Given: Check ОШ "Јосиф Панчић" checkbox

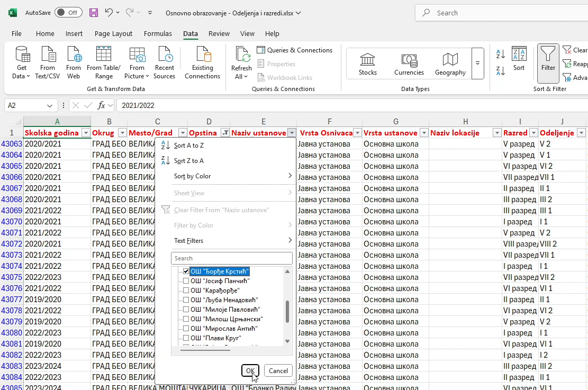Looking at the screenshot, I should point(186,280).
